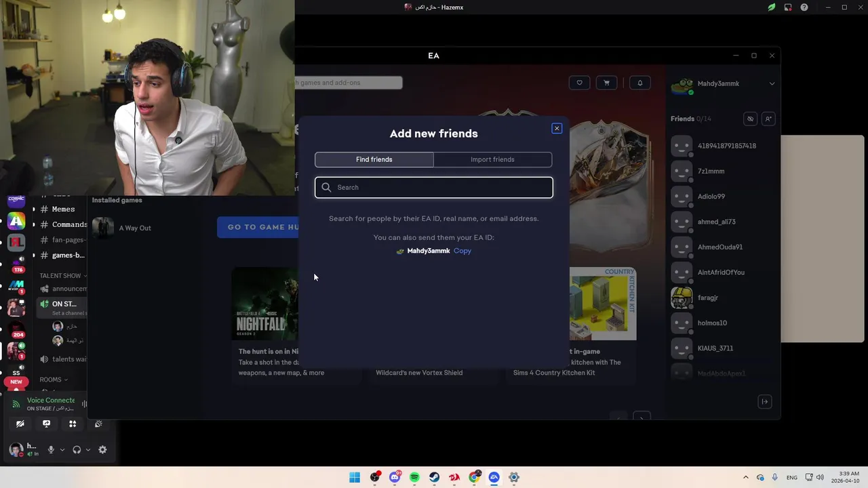The height and width of the screenshot is (488, 868).
Task: Open the Windows Start menu
Action: (x=355, y=477)
